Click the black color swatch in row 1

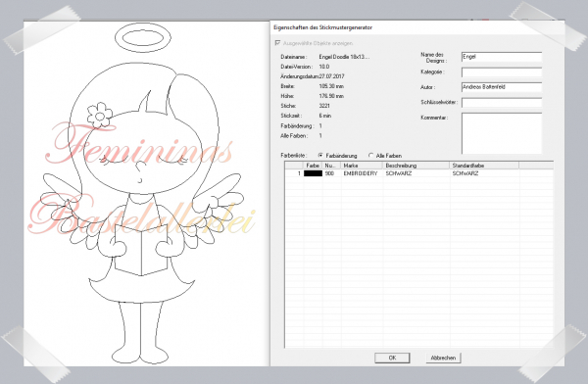click(313, 173)
